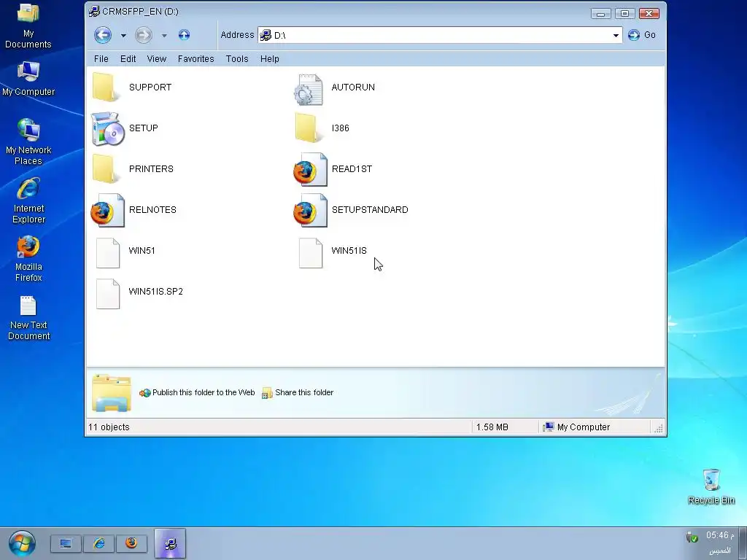Open the SETUPSTANDARD document icon
This screenshot has width=747, height=560.
pyautogui.click(x=310, y=210)
